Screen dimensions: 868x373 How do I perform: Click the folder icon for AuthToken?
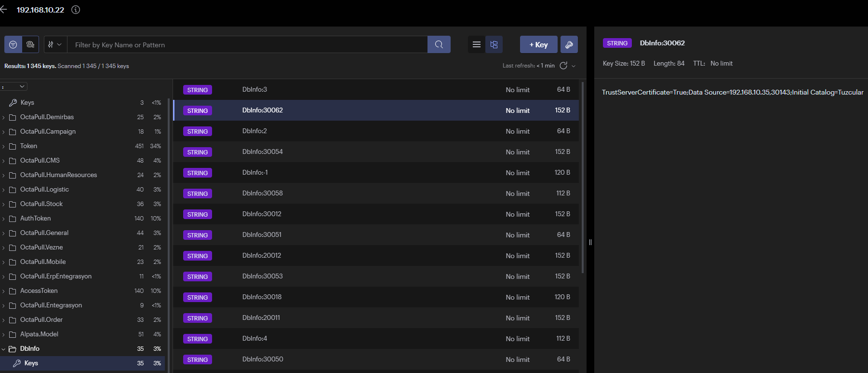click(x=13, y=218)
